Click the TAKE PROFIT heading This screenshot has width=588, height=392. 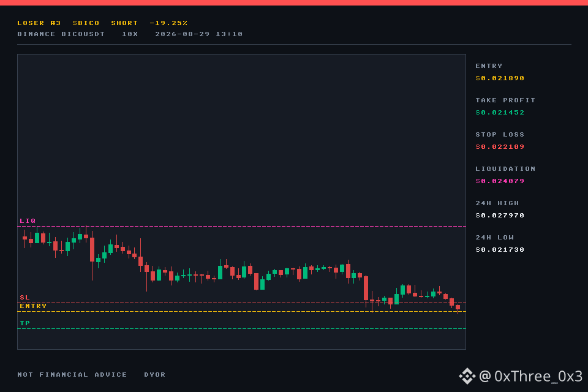505,100
